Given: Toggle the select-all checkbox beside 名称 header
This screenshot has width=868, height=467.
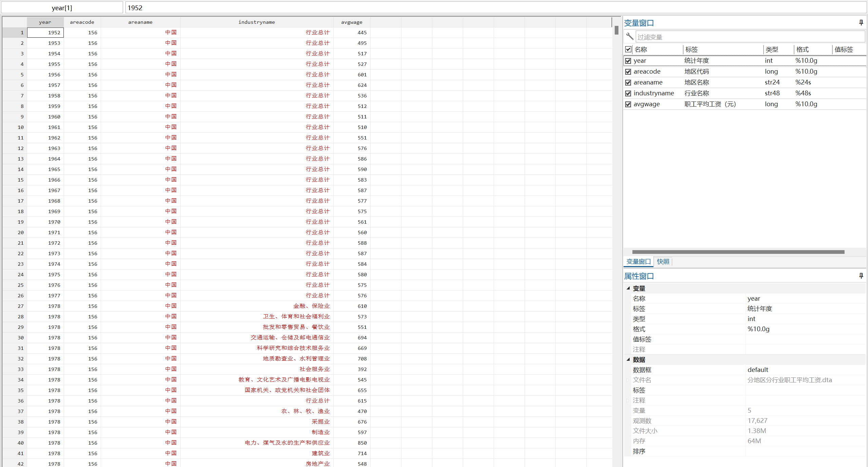Looking at the screenshot, I should click(x=628, y=50).
